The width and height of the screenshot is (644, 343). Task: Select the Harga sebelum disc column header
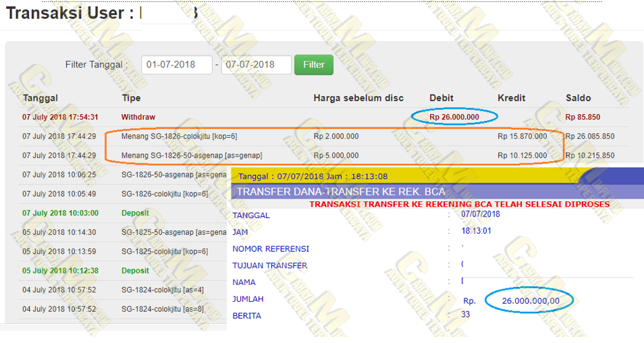[358, 99]
